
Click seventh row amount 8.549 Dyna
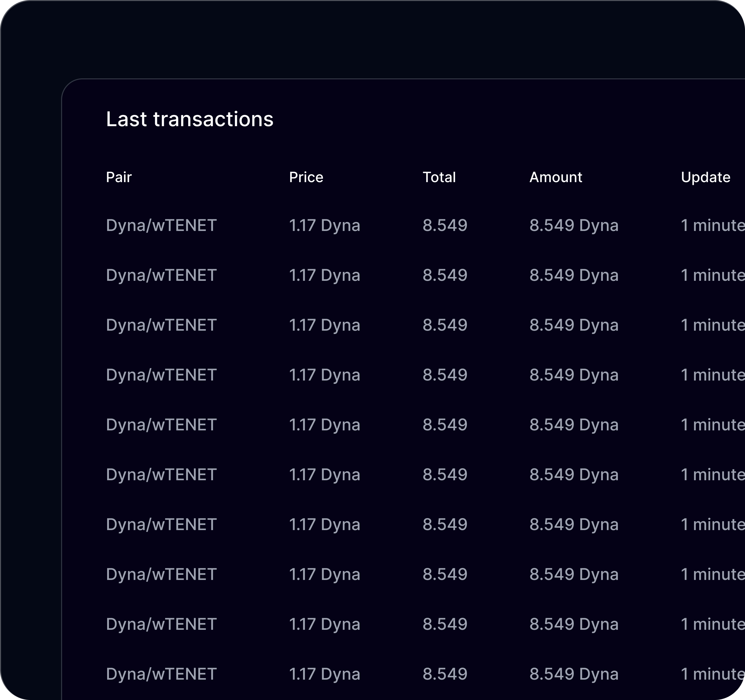573,524
